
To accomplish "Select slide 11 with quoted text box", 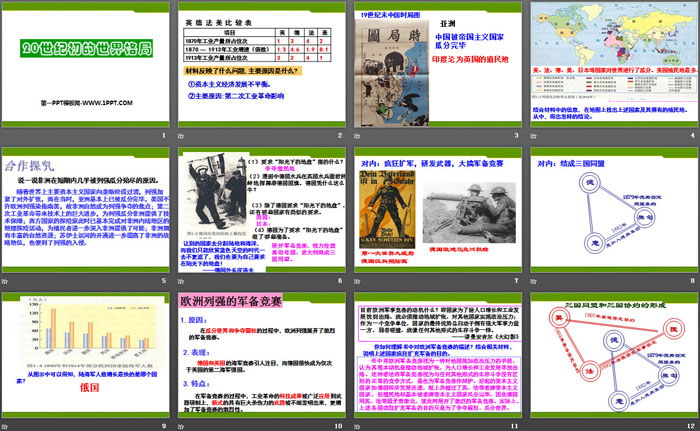I will 438,356.
